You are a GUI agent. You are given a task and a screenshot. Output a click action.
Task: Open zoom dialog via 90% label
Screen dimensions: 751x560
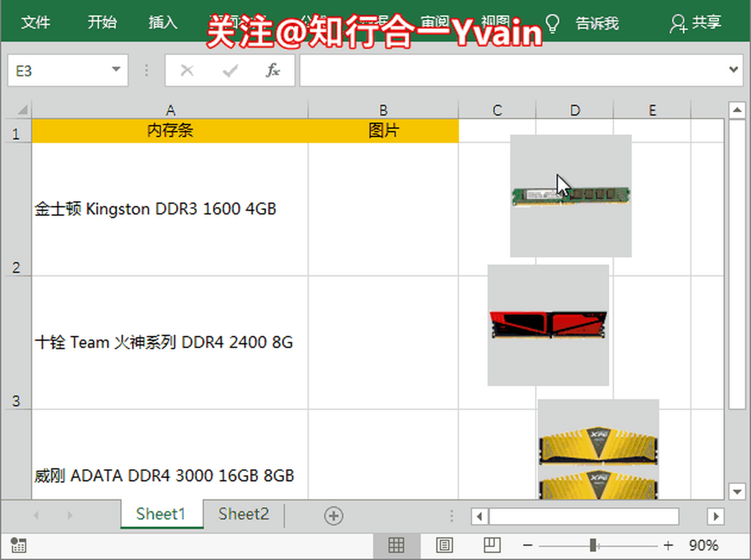pos(703,545)
